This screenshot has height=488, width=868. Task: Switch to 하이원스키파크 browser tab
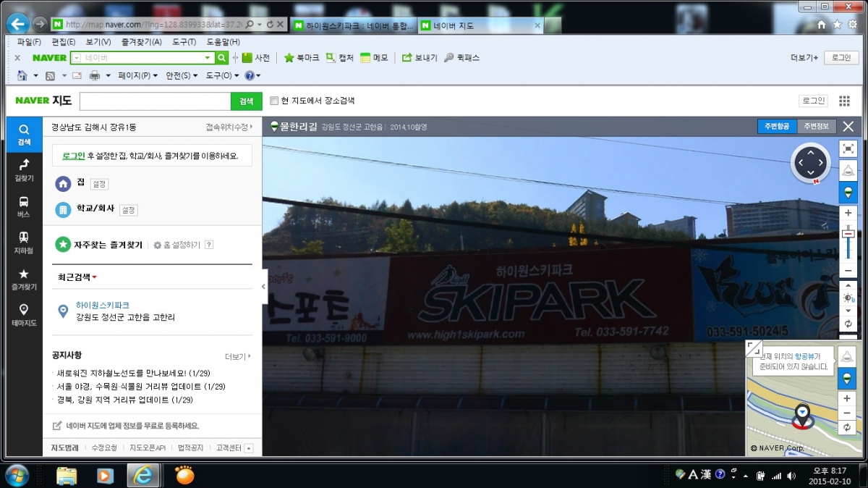[x=354, y=25]
